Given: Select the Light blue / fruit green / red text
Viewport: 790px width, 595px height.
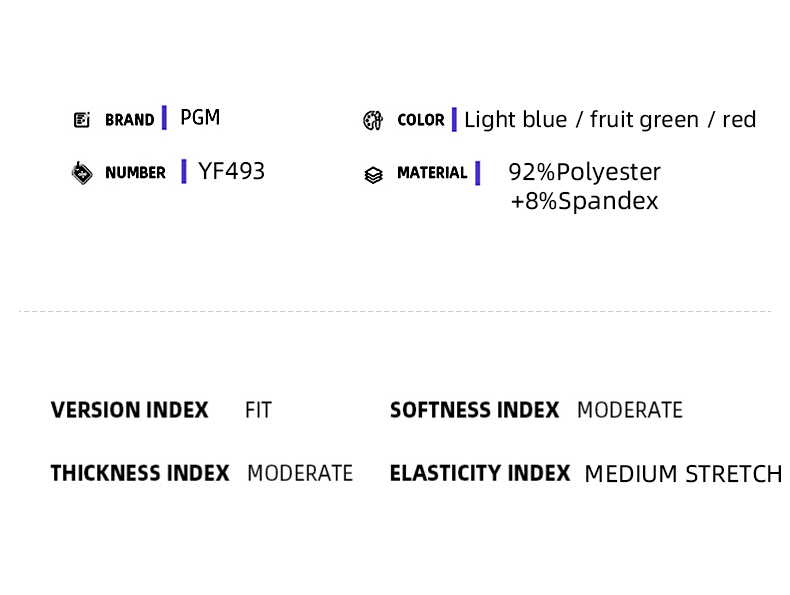Looking at the screenshot, I should click(x=610, y=120).
